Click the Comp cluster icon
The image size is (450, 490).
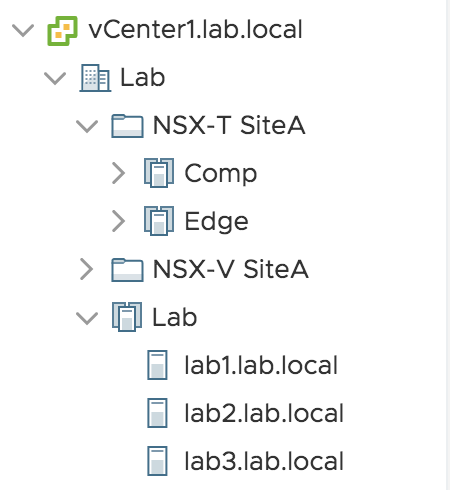click(x=159, y=173)
